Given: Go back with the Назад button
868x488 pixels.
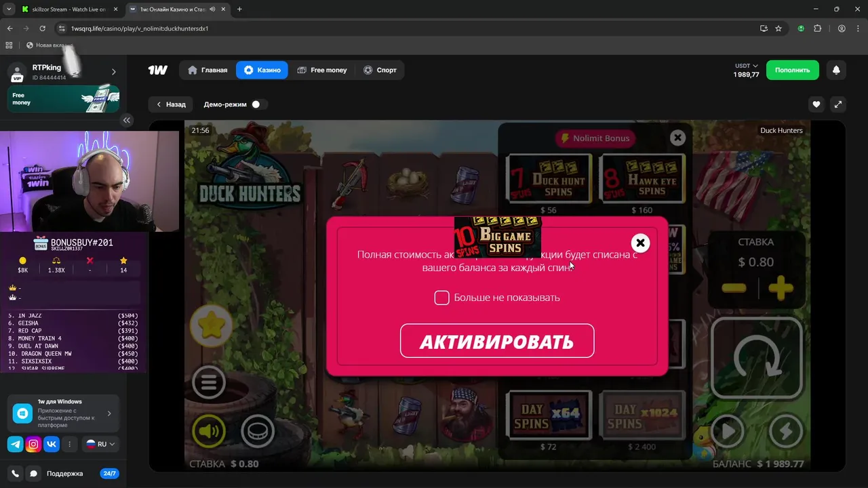Looking at the screenshot, I should click(171, 104).
